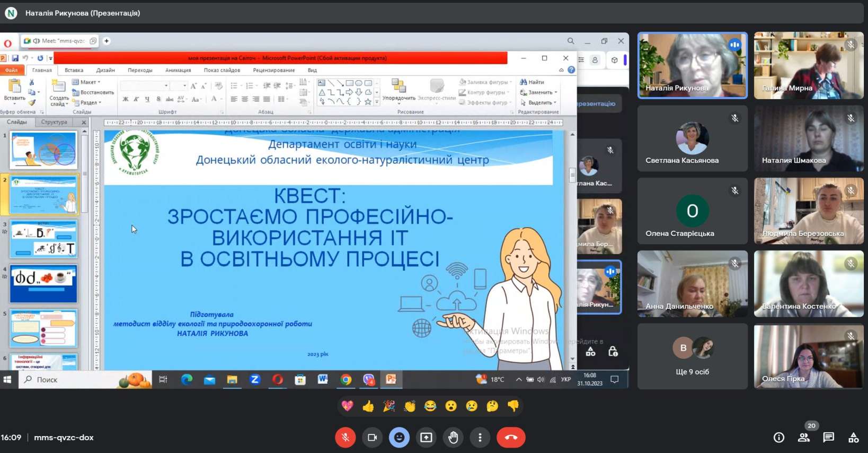Select slide 3 thumbnail

coord(43,239)
